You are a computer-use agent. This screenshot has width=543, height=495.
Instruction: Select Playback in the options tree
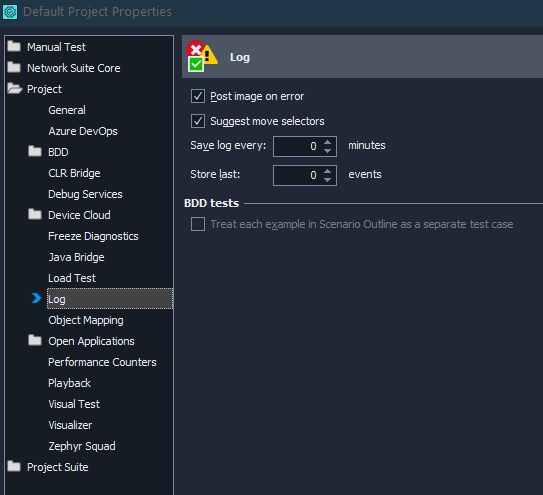pyautogui.click(x=70, y=383)
